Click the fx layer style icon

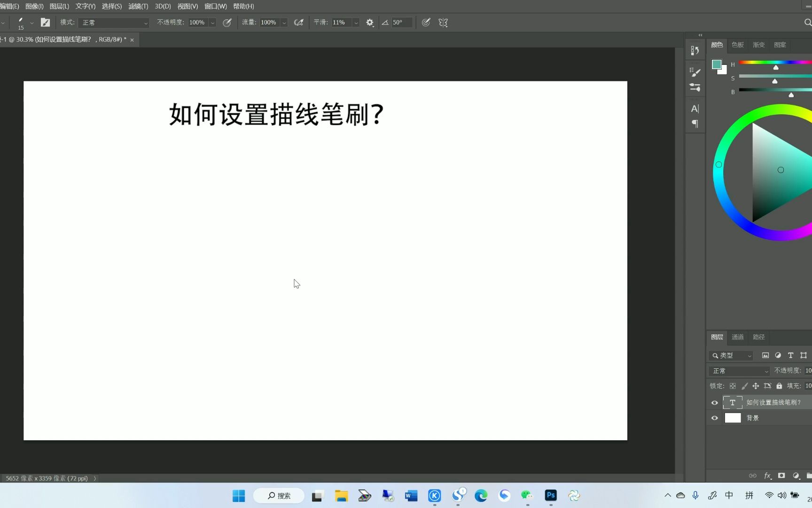coord(767,476)
